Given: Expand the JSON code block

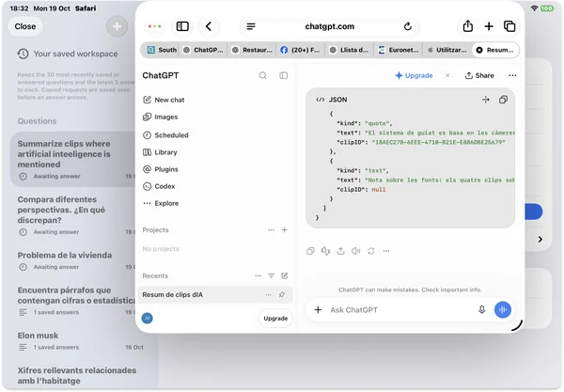Looking at the screenshot, I should coord(486,100).
